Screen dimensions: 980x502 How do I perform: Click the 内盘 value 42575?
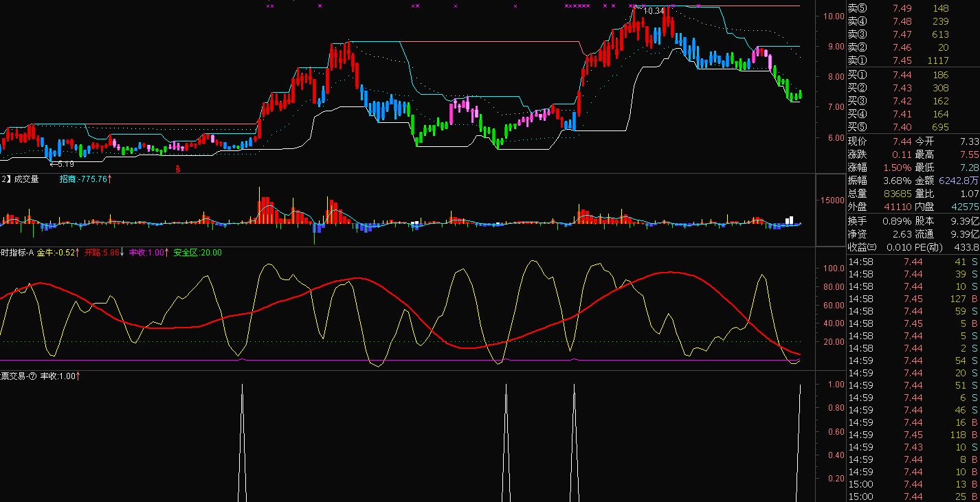(965, 207)
